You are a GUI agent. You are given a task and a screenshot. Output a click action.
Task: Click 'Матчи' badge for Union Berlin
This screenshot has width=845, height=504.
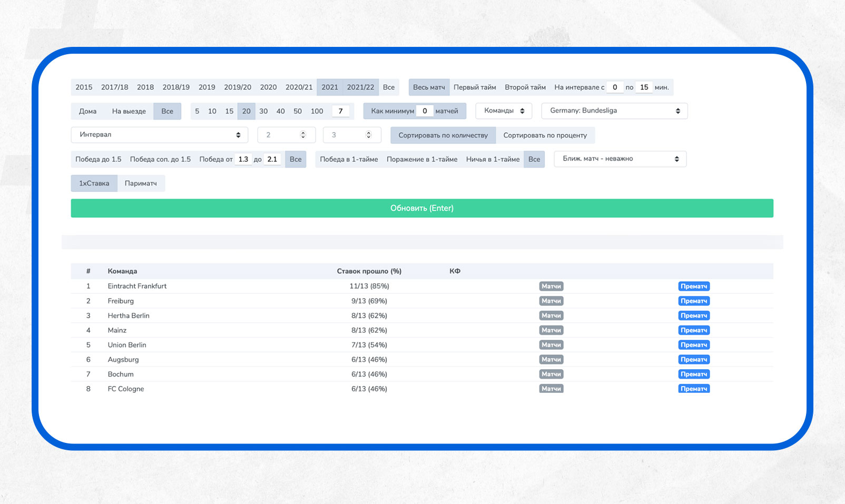pos(551,345)
